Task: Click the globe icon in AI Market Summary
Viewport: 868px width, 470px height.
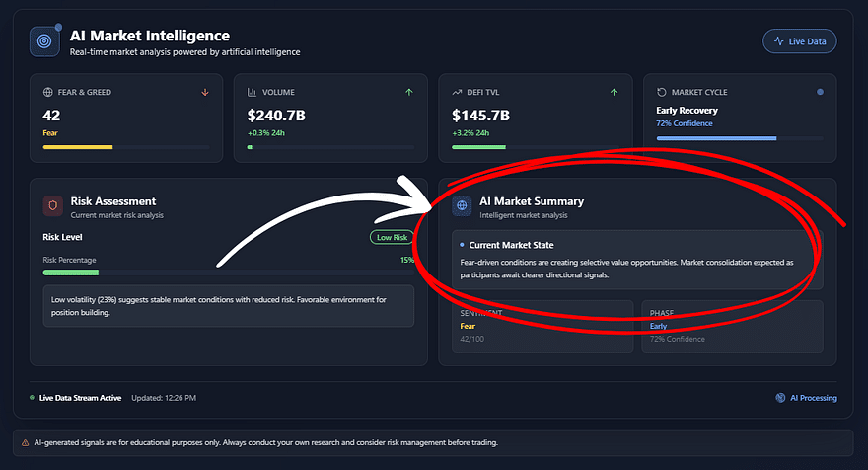Action: 462,205
